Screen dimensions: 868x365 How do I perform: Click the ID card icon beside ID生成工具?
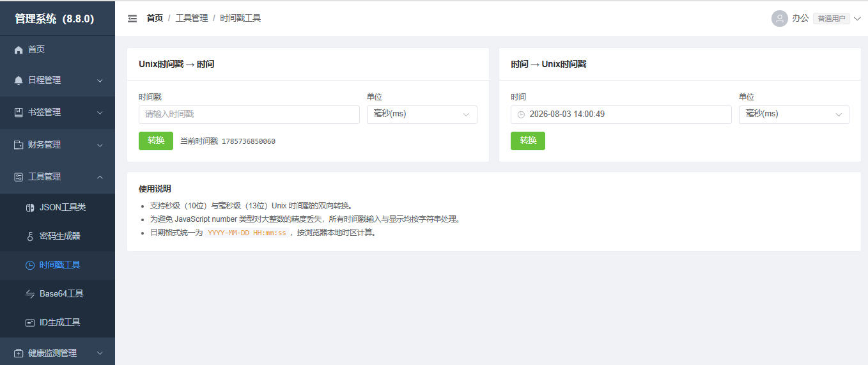(30, 323)
